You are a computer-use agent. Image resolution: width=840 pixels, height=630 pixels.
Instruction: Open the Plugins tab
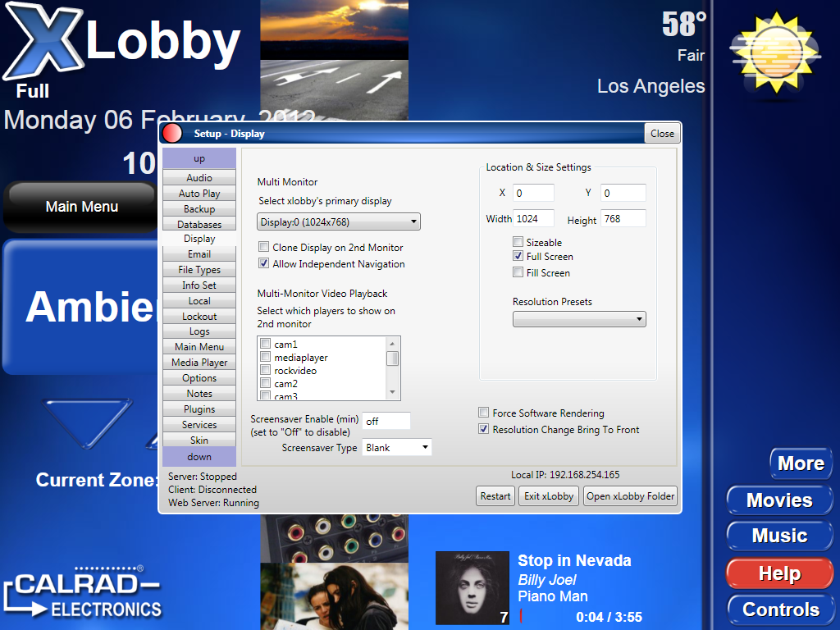pyautogui.click(x=199, y=409)
